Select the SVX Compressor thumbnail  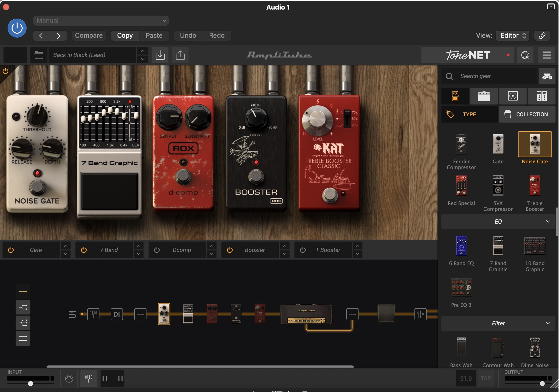tap(498, 186)
